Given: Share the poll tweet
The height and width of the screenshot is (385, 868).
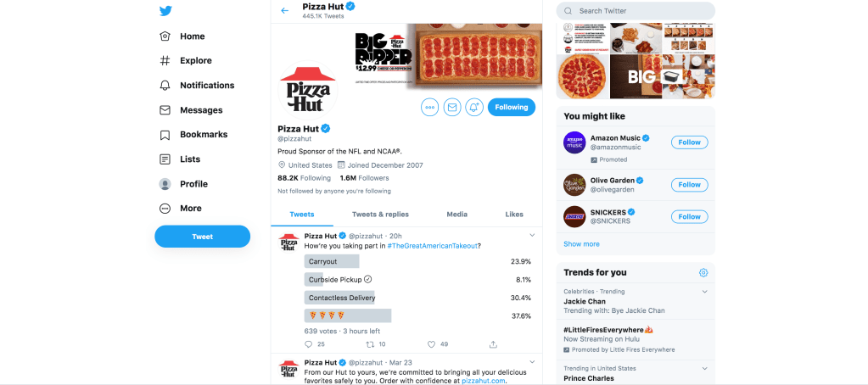Looking at the screenshot, I should [493, 344].
